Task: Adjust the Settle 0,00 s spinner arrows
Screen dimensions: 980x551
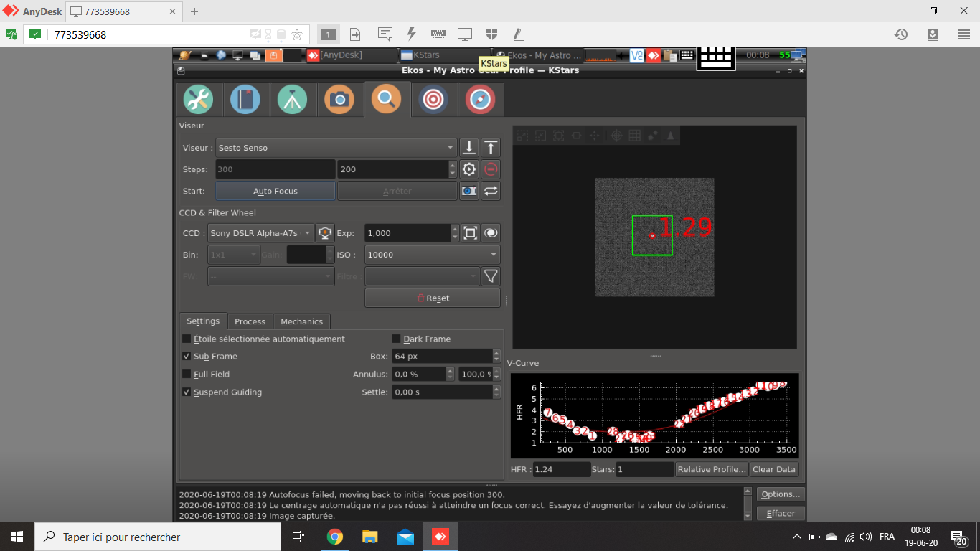Action: 496,392
